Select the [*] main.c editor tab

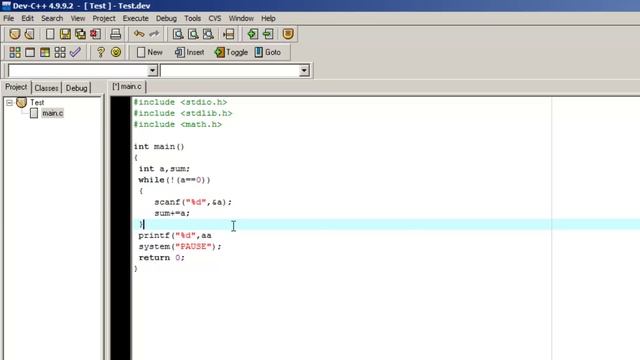click(x=127, y=87)
